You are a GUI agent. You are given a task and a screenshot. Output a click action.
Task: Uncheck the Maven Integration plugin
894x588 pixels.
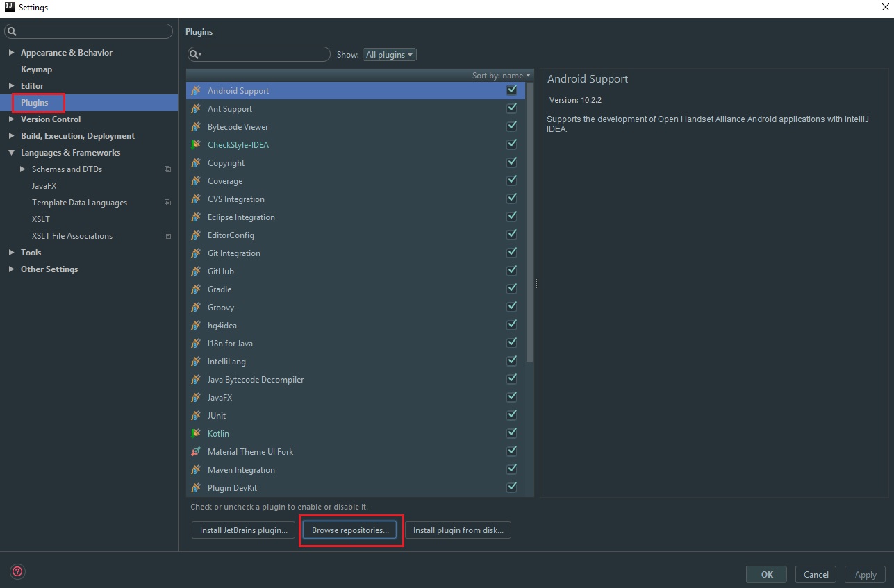tap(512, 469)
